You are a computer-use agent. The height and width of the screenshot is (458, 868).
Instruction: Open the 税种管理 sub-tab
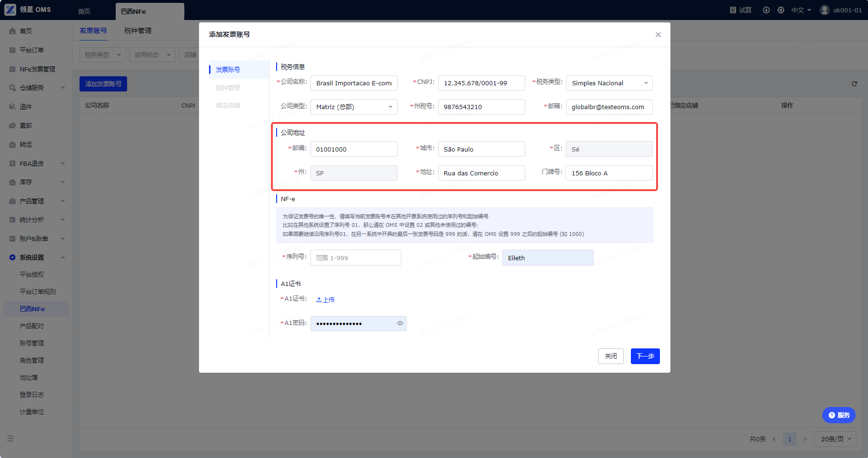[138, 31]
